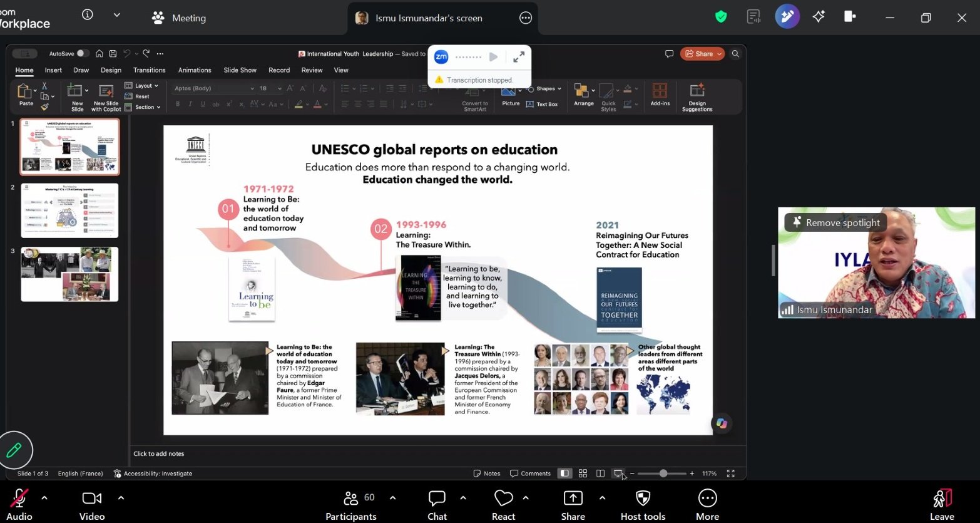Click the search magnifier in PowerPoint
The width and height of the screenshot is (980, 523).
[735, 54]
